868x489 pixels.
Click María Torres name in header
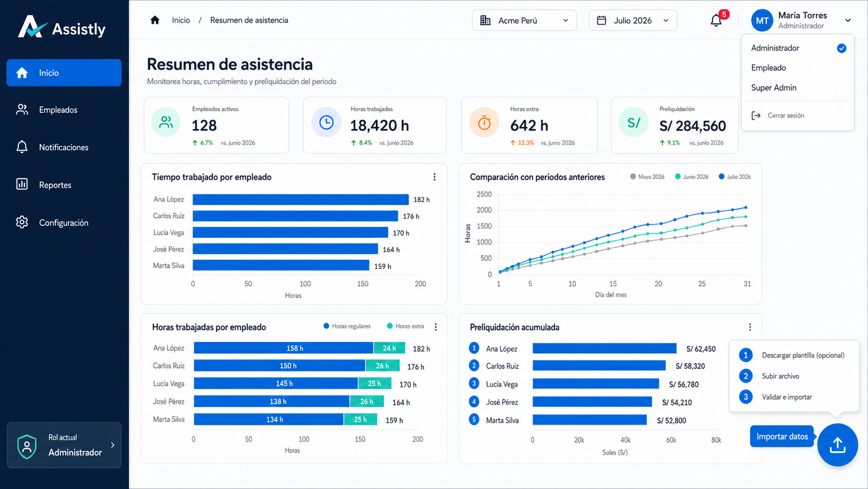(802, 16)
